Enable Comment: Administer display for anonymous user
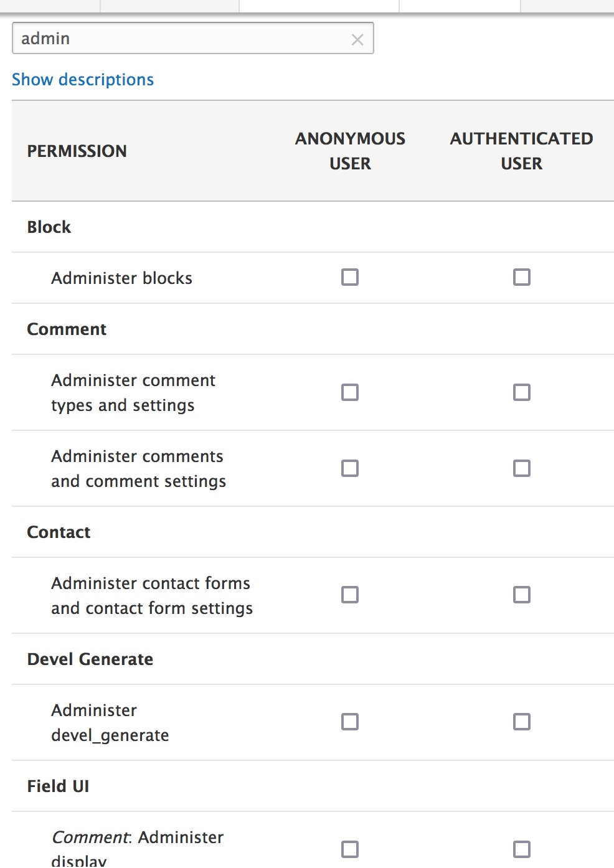Viewport: 614px width, 868px height. coord(349,849)
